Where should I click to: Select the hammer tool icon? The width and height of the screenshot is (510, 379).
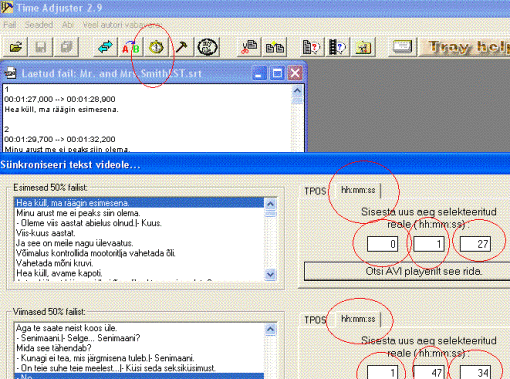[182, 47]
